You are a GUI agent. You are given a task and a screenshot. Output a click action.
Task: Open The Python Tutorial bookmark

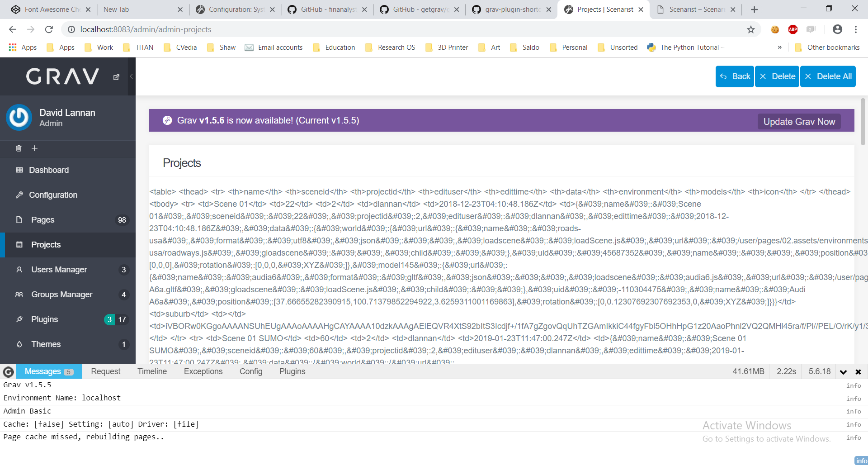coord(685,48)
